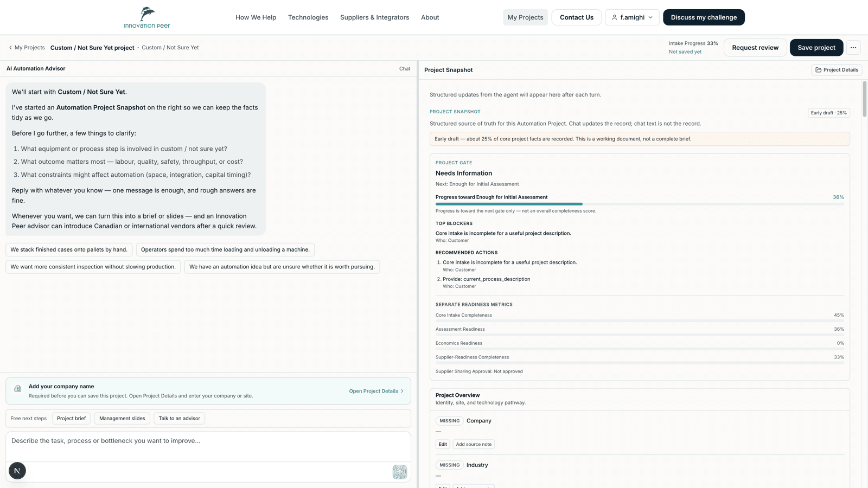The height and width of the screenshot is (488, 868).
Task: Click Discuss my challenge button
Action: click(x=704, y=17)
